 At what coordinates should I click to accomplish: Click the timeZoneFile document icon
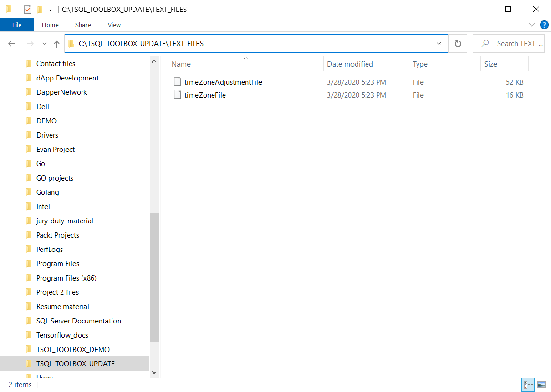[177, 95]
